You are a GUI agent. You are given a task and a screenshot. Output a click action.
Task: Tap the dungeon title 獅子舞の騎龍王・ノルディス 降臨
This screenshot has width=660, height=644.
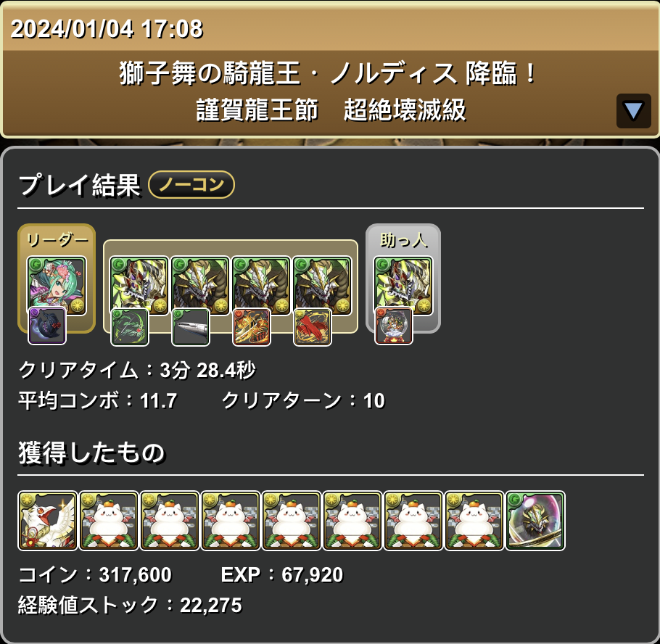click(329, 73)
